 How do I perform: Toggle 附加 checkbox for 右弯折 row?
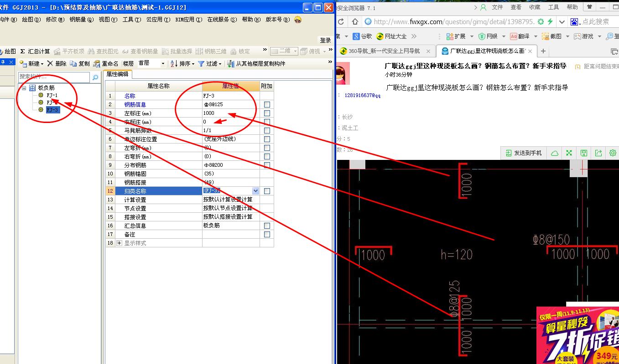pos(267,157)
